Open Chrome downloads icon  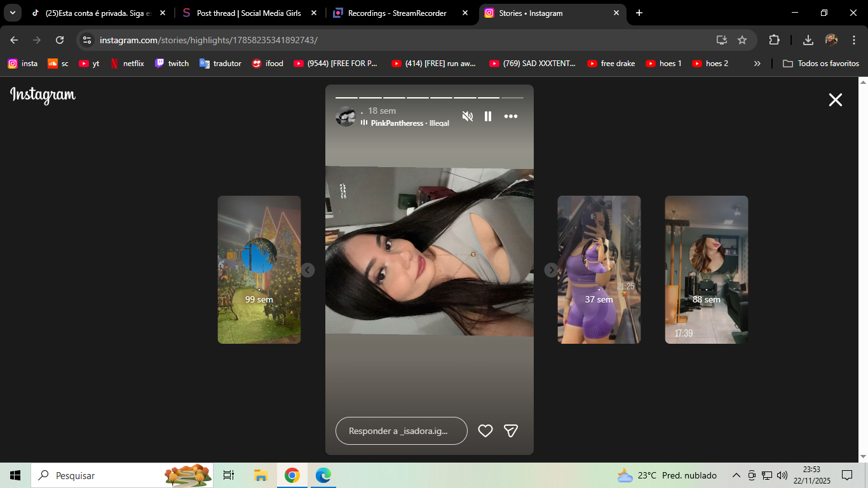[x=808, y=40]
